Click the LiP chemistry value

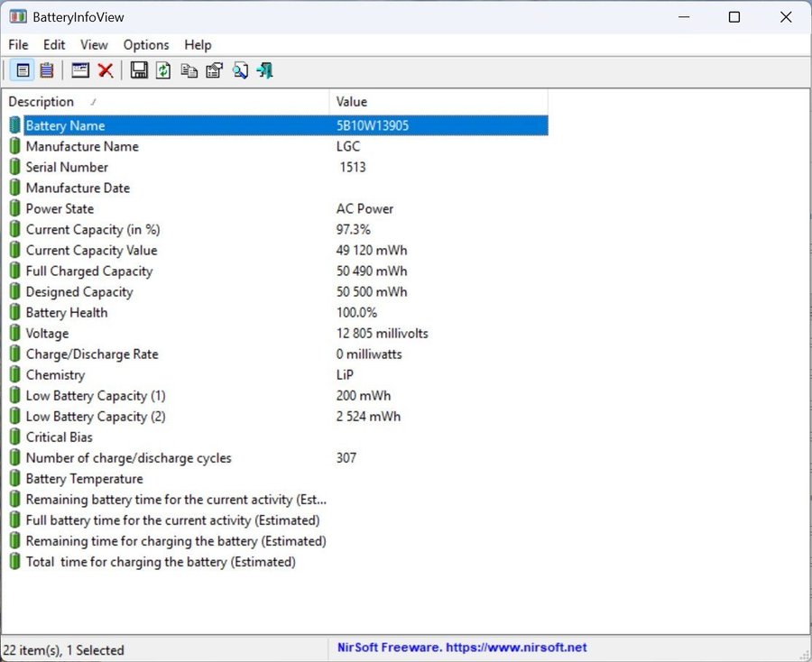(345, 374)
